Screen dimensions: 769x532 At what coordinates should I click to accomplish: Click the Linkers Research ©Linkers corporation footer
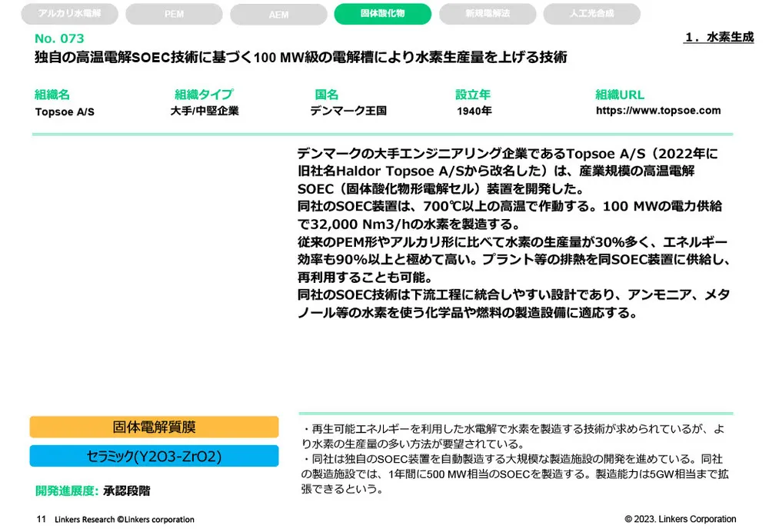point(125,519)
